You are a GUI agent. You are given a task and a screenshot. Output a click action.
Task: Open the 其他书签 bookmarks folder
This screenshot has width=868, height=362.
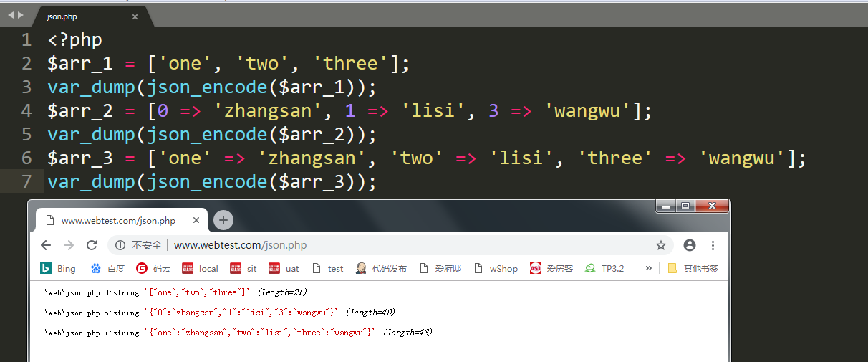click(693, 268)
